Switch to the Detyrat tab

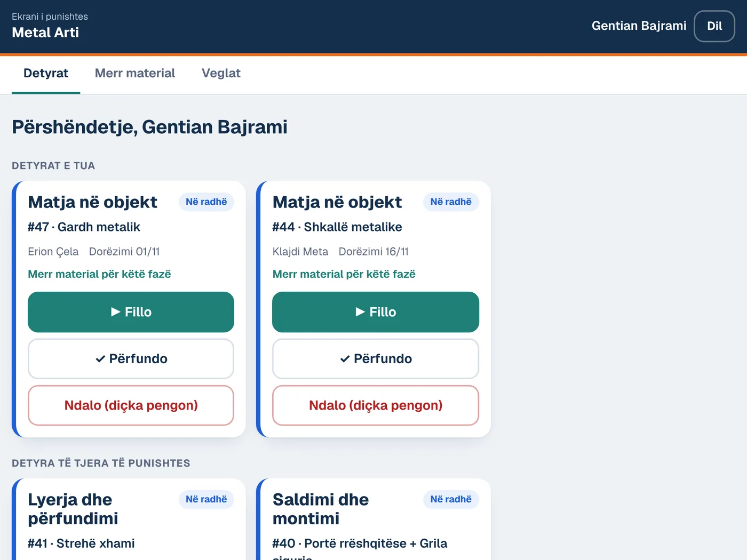46,74
